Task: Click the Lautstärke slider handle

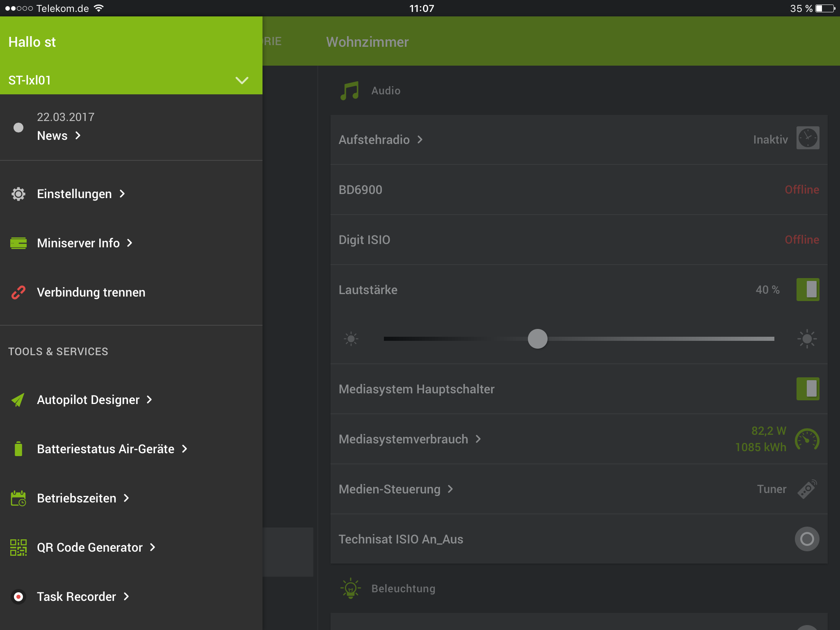Action: [537, 339]
